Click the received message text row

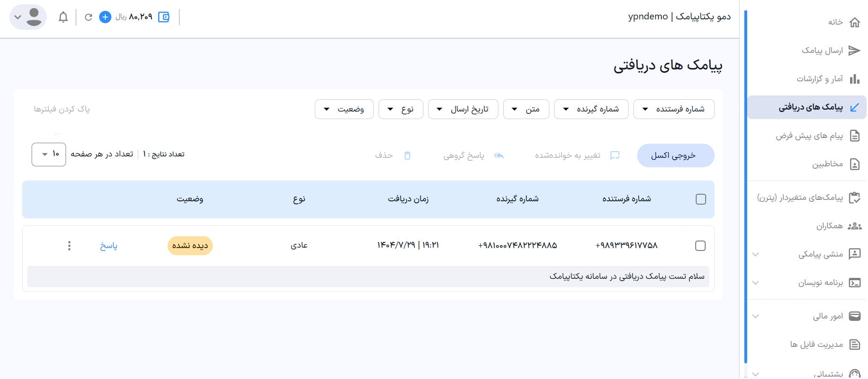coord(368,276)
